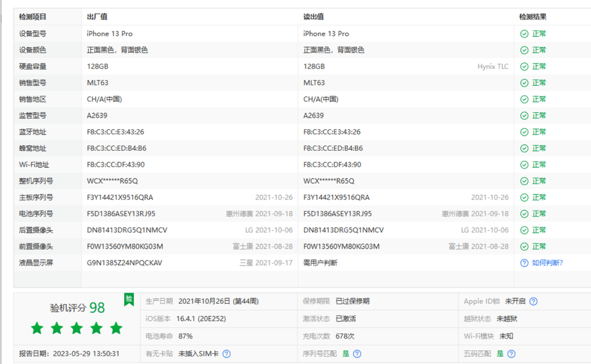
Task: Click green check icon in 监管型号 row
Action: click(524, 115)
